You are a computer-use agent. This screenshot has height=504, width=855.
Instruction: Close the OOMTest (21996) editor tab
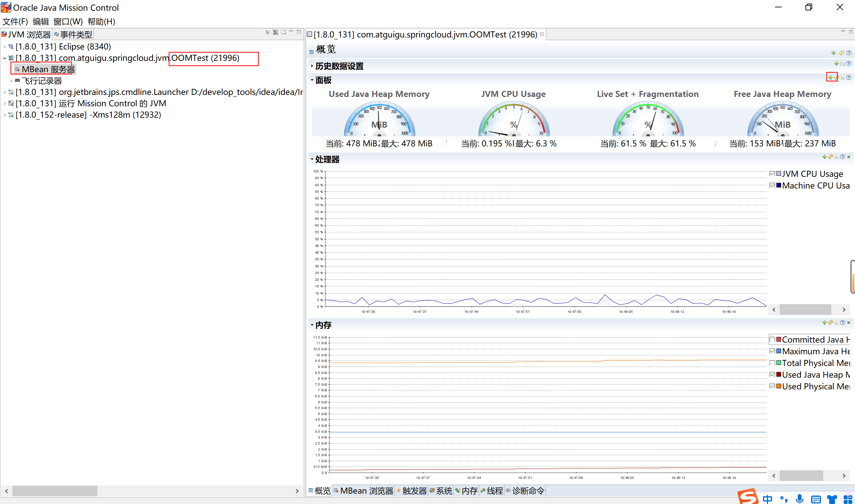pyautogui.click(x=542, y=34)
